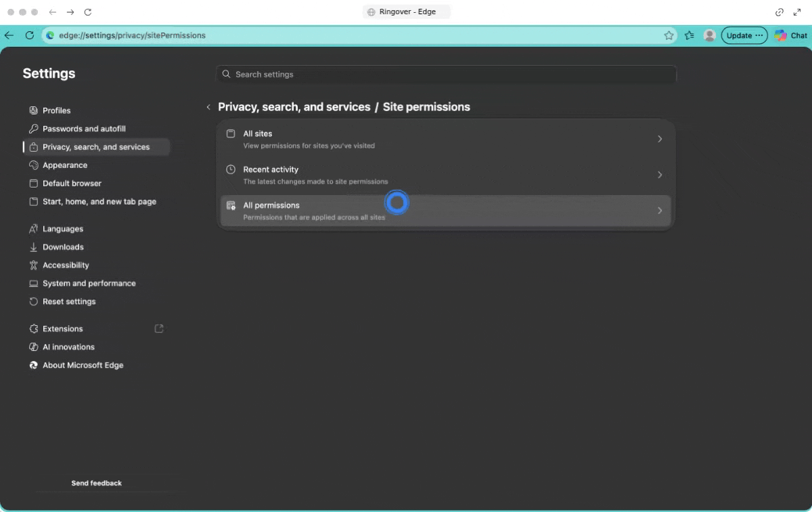Click the expand fullscreen icon

[x=797, y=12]
